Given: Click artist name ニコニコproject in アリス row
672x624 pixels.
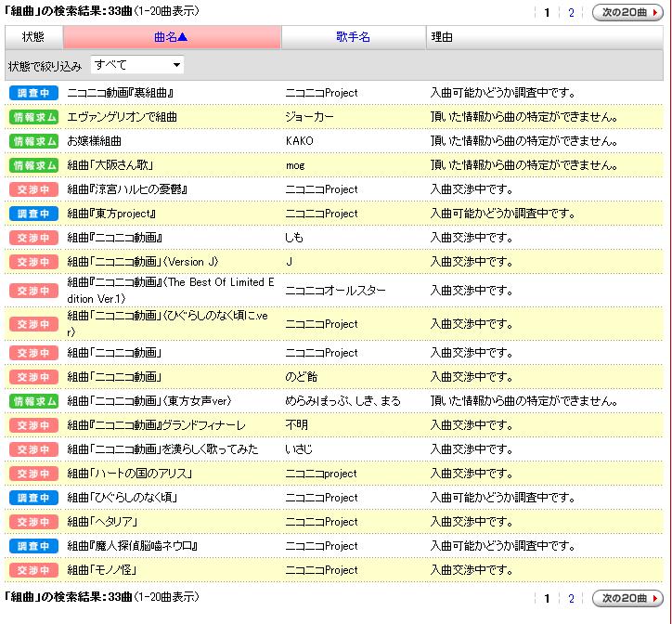Looking at the screenshot, I should [321, 473].
